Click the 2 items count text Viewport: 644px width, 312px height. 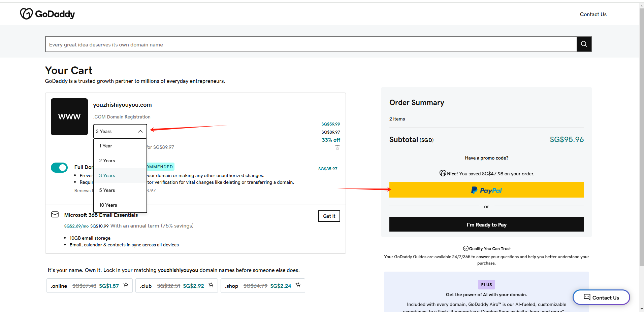click(x=397, y=119)
